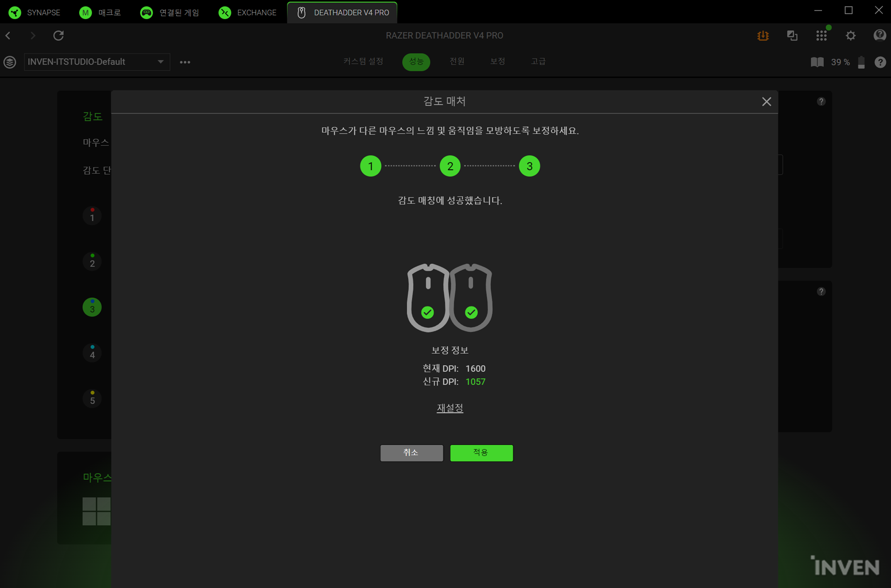Select sensitivity stage 3
Screen dimensions: 891x588
tap(92, 307)
